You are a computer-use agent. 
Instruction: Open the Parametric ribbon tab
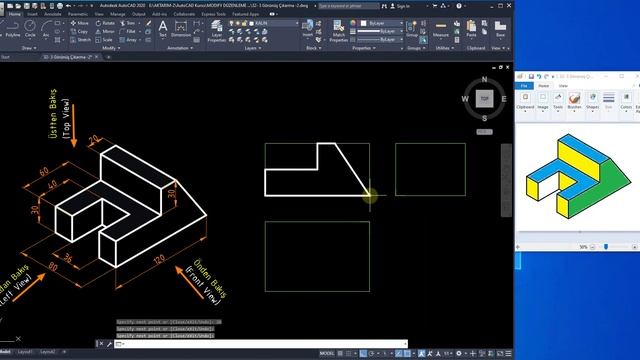[x=78, y=14]
